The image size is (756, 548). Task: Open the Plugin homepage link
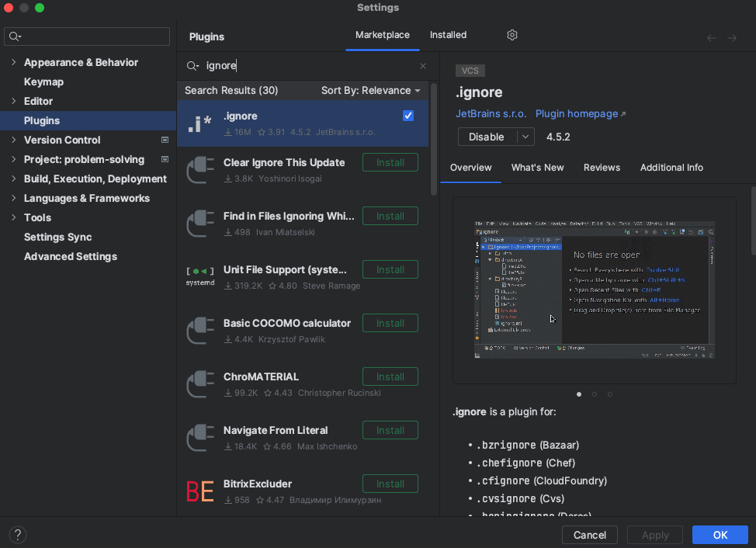pyautogui.click(x=581, y=114)
